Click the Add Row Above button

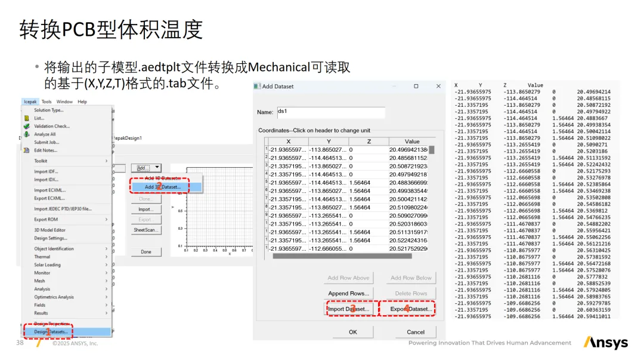point(348,278)
